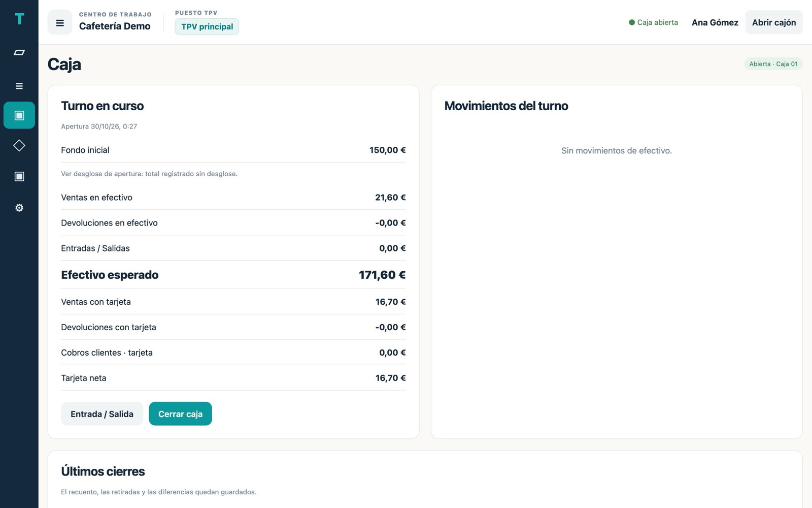Click the teal T logo in sidebar

coord(19,19)
